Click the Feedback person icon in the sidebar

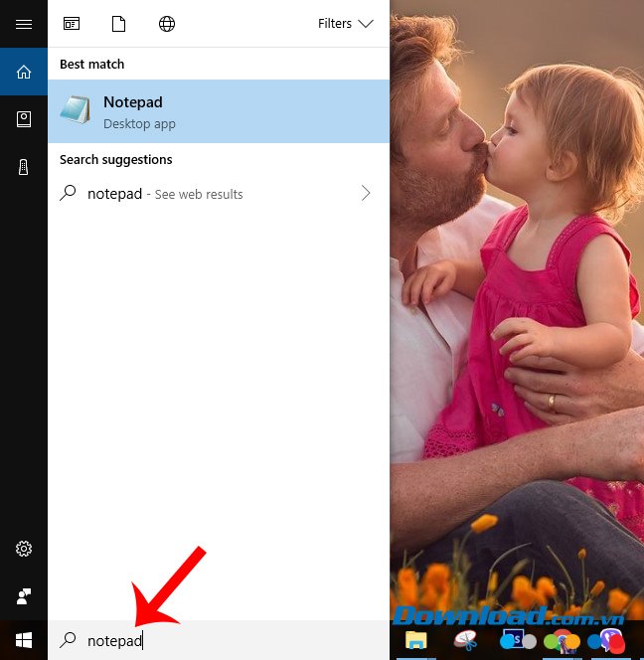click(x=24, y=596)
